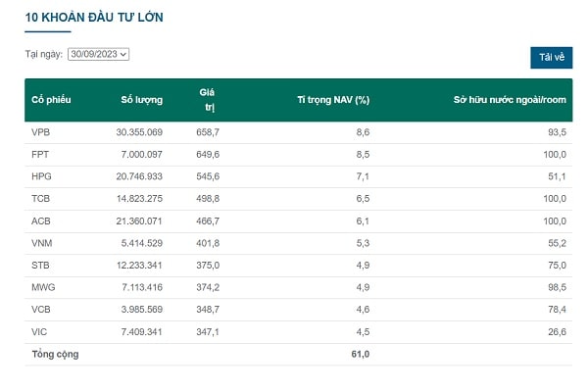Click the total NAV value 61,0
Image resolution: width=588 pixels, height=392 pixels.
(361, 354)
